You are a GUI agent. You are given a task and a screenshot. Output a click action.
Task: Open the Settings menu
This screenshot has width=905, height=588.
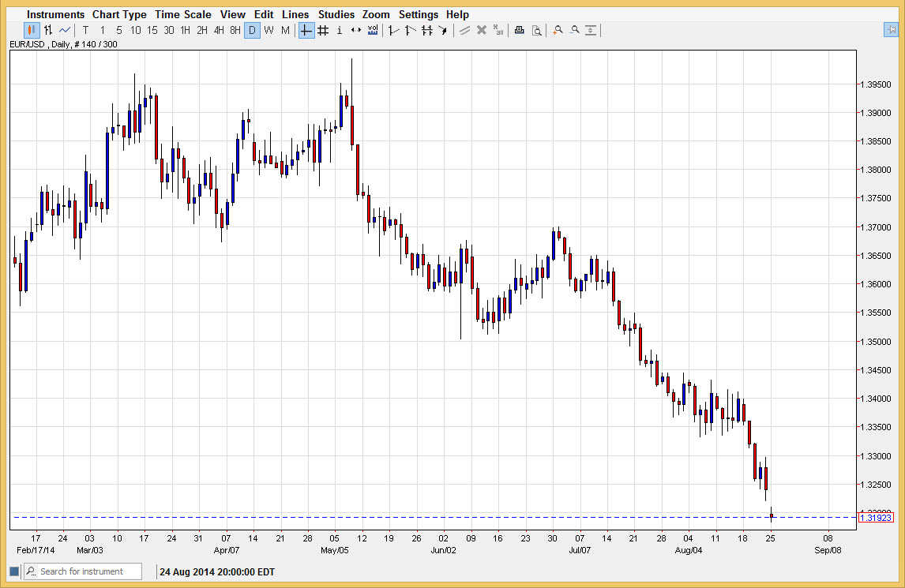418,14
